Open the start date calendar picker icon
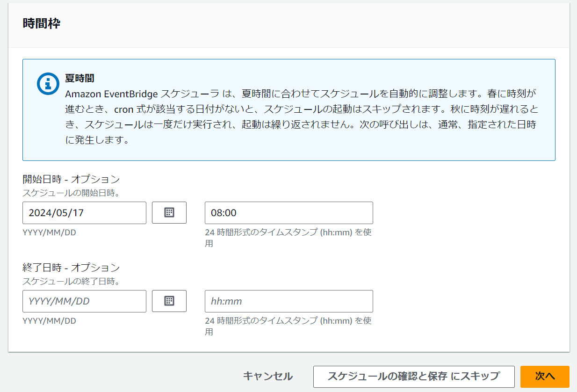The height and width of the screenshot is (392, 577). coord(169,213)
